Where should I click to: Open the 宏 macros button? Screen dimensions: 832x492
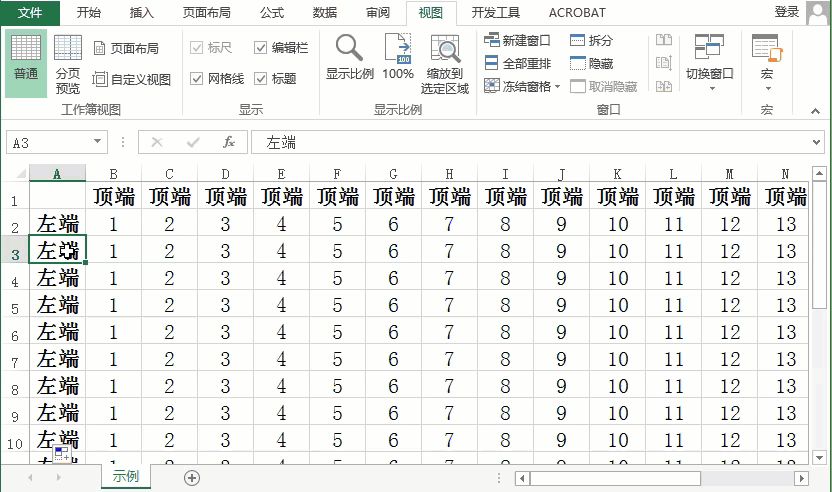(767, 56)
